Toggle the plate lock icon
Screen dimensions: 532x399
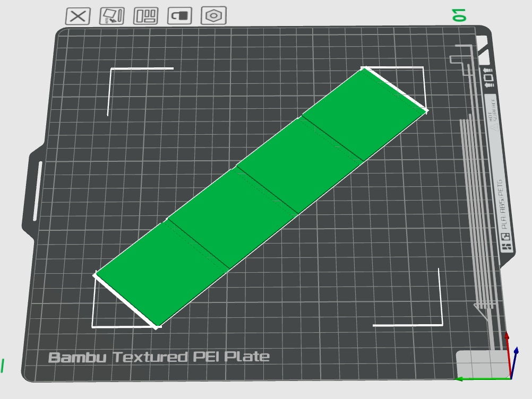click(x=179, y=15)
